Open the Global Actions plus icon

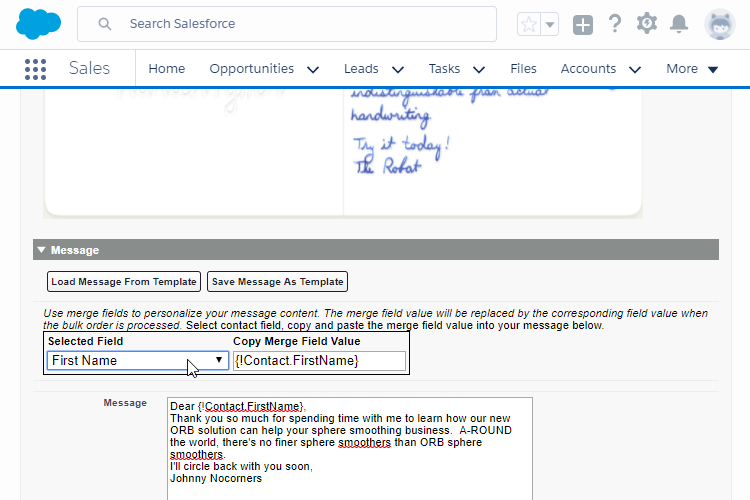(x=583, y=24)
